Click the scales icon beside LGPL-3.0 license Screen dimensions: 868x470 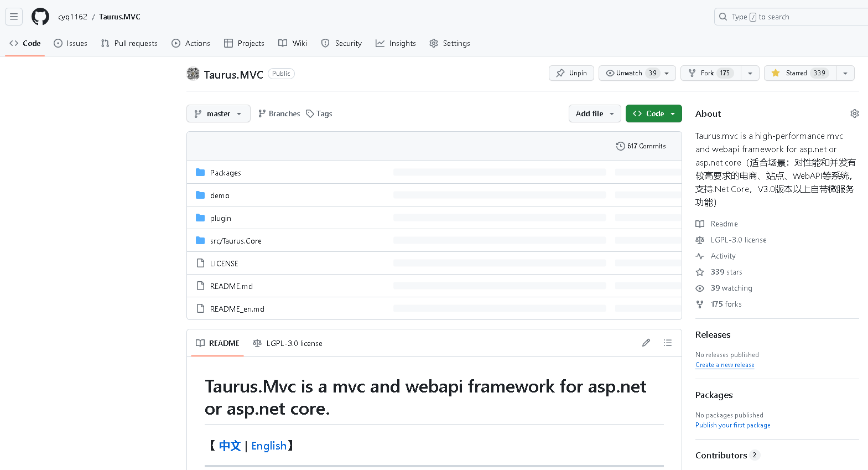[x=700, y=240]
